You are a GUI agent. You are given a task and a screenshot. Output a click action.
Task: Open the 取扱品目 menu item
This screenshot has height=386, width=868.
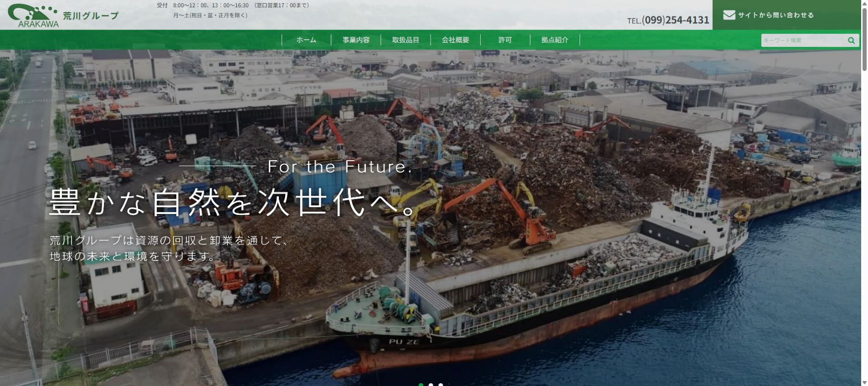(x=406, y=40)
